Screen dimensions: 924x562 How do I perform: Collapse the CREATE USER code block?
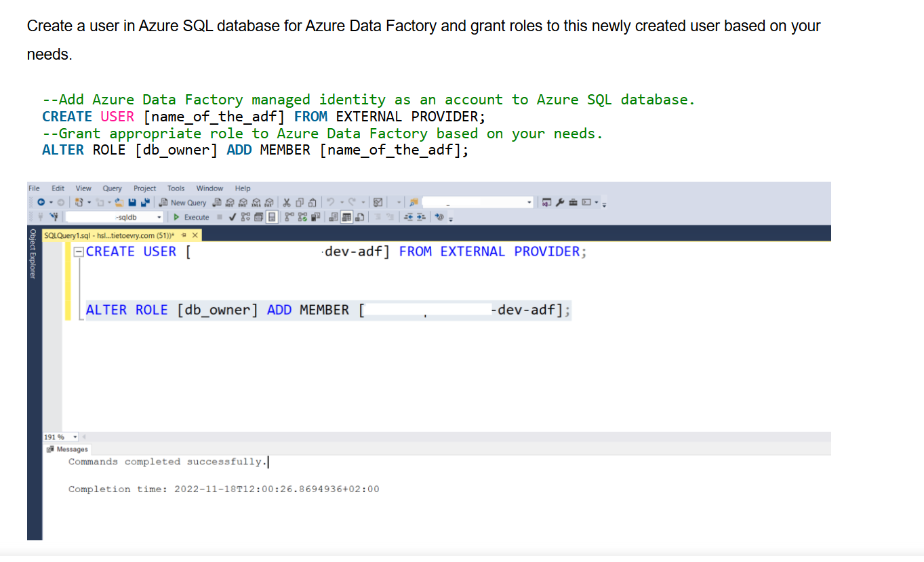(x=79, y=252)
